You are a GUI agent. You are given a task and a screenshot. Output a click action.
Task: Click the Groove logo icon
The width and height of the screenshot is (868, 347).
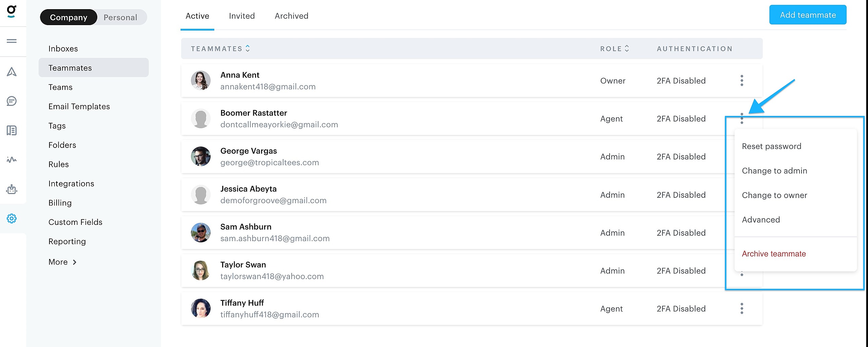[x=12, y=12]
